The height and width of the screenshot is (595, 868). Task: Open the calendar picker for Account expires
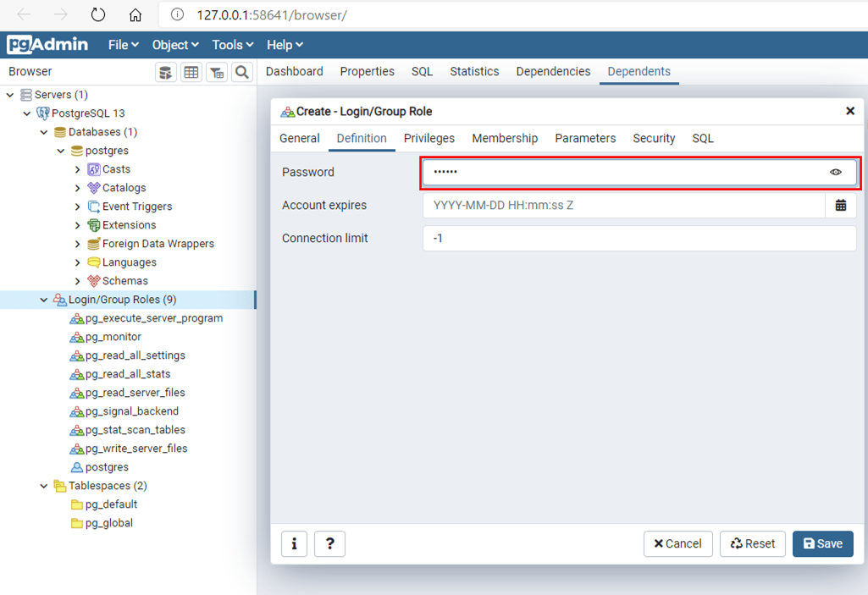click(x=840, y=206)
